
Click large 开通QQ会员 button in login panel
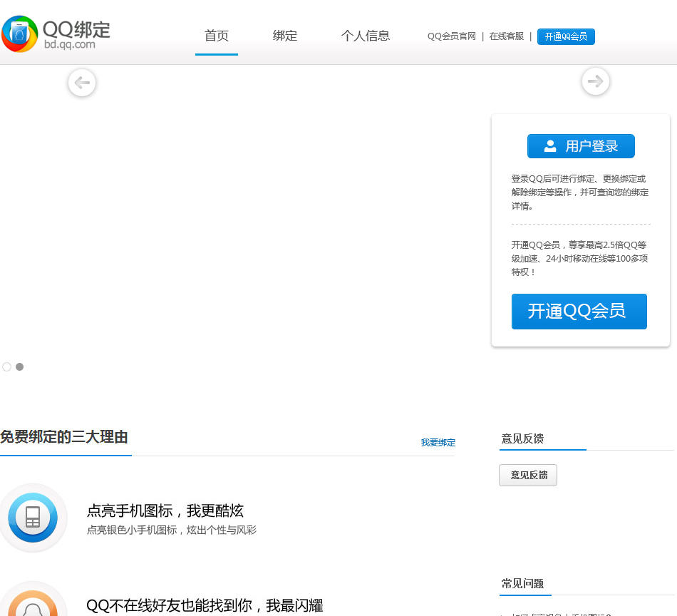point(579,312)
